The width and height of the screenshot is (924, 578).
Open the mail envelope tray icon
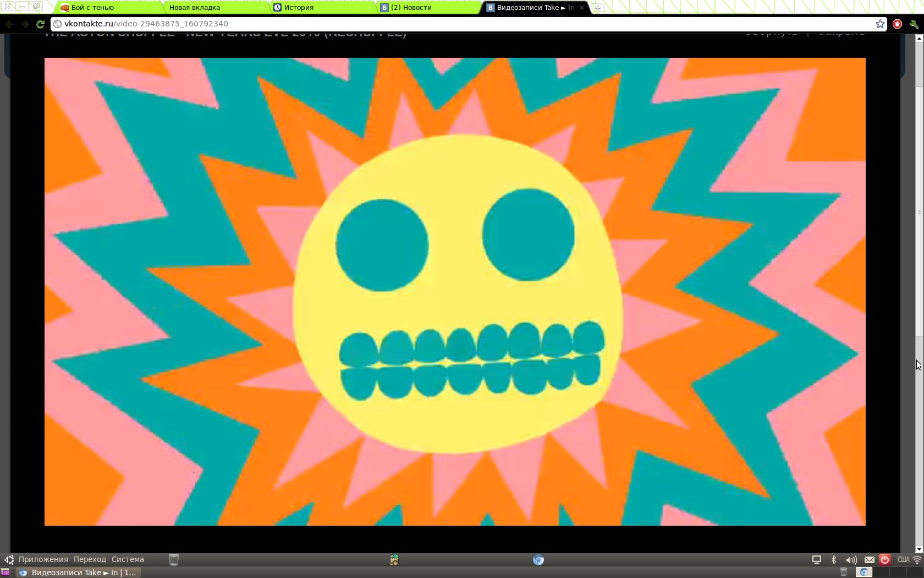click(869, 560)
